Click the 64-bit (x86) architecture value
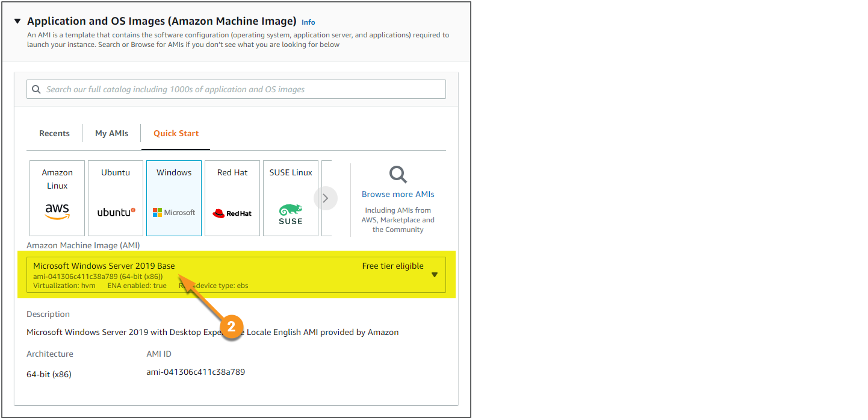Image resolution: width=868 pixels, height=420 pixels. 49,374
